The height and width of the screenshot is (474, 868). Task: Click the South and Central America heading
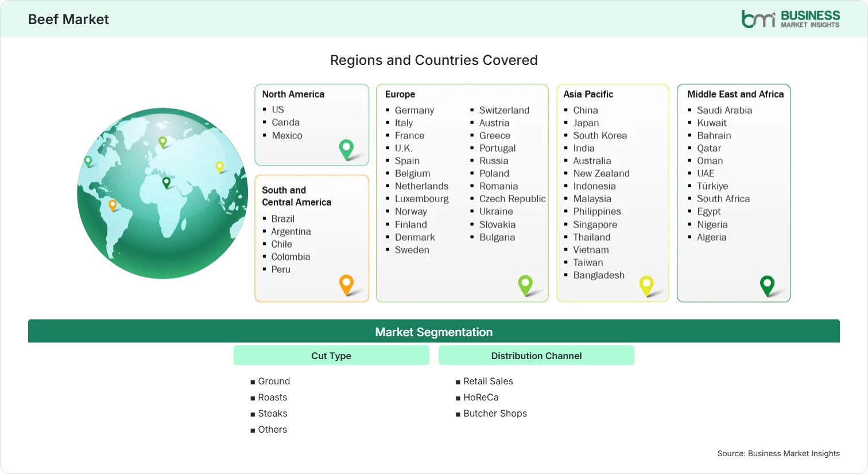pos(296,196)
